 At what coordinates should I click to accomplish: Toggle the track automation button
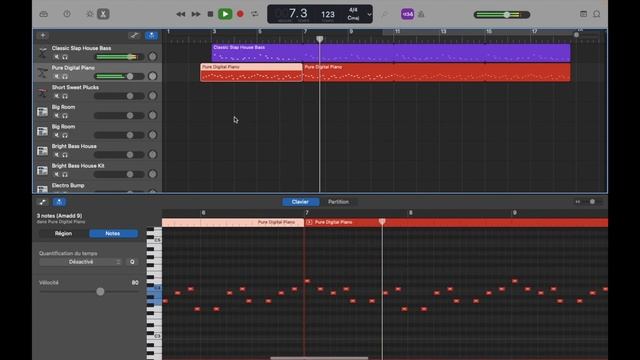134,36
